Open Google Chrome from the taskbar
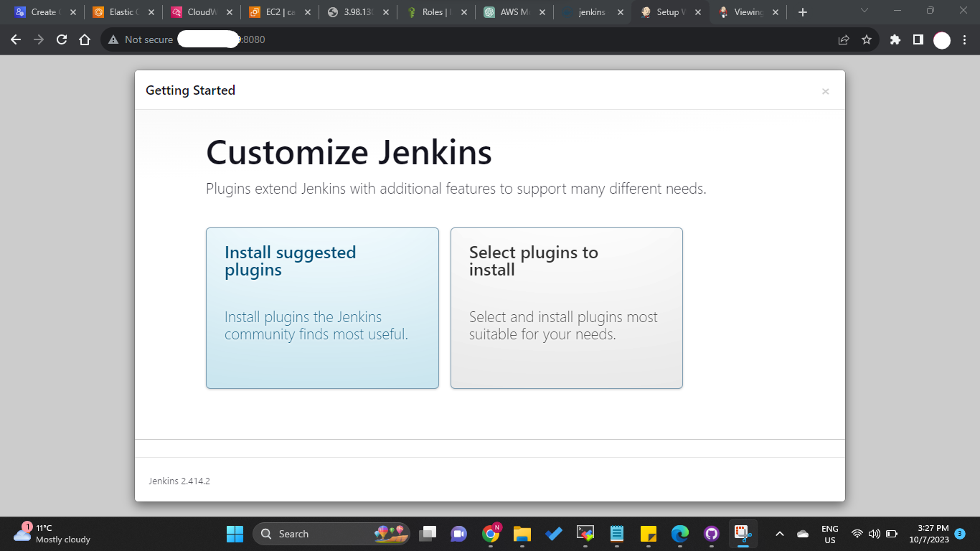The image size is (980, 551). (x=491, y=534)
